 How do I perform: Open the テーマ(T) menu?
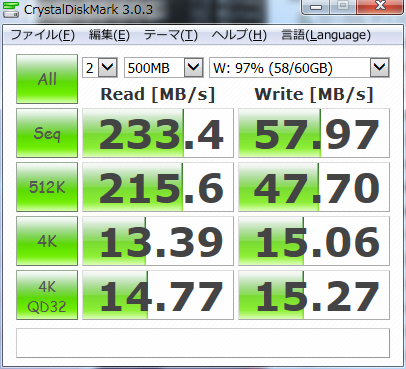click(171, 35)
